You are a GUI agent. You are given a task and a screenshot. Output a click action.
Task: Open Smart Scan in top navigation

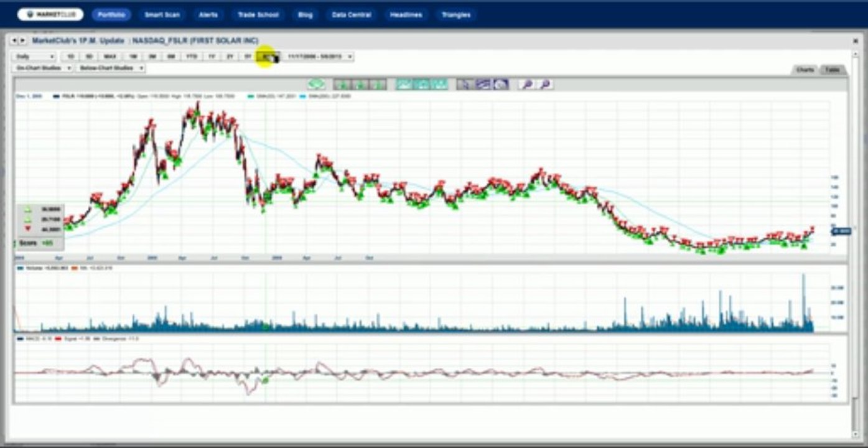click(162, 14)
